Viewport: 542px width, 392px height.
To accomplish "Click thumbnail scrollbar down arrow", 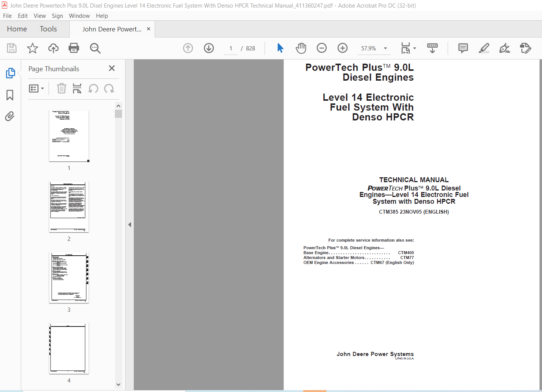I will coord(118,384).
